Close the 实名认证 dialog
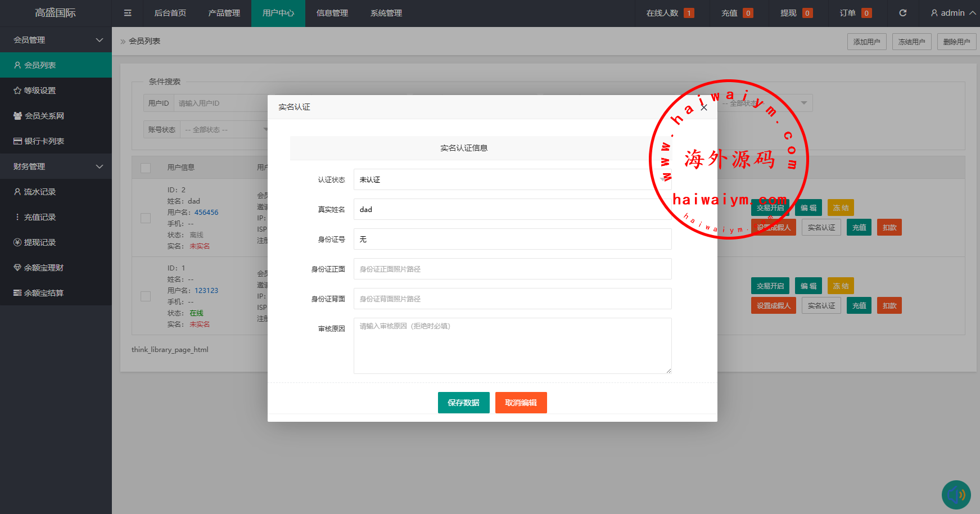The image size is (980, 514). [x=704, y=107]
